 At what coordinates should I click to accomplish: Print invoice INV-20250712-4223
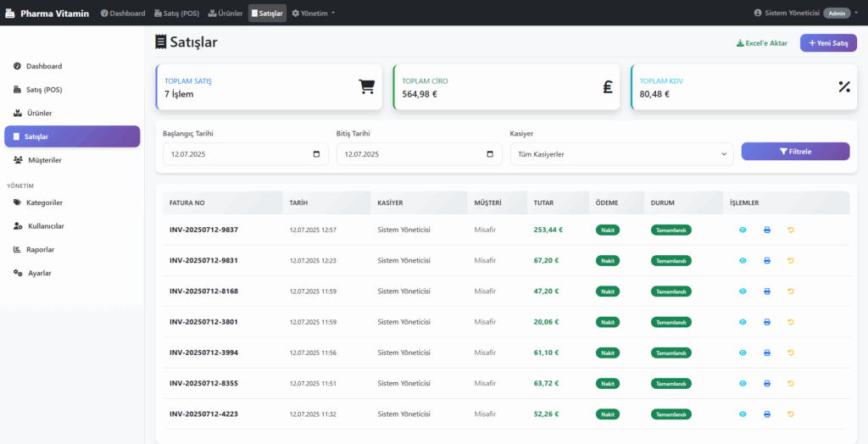[766, 414]
